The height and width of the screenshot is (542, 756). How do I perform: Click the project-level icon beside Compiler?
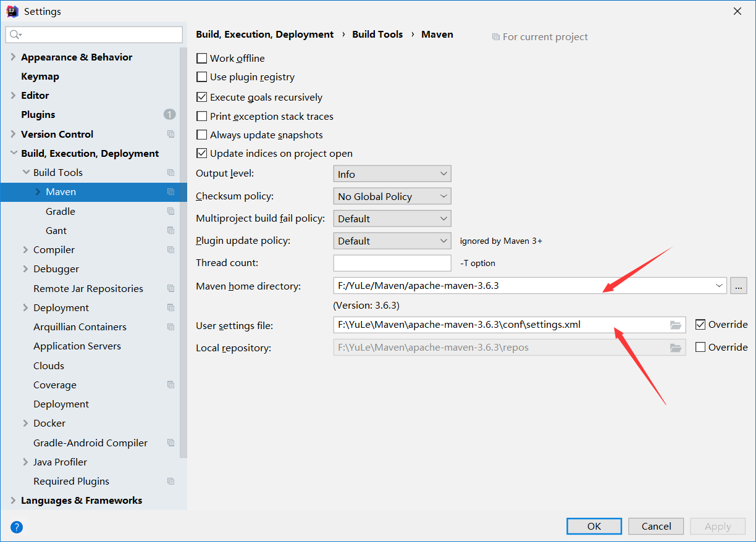(170, 249)
